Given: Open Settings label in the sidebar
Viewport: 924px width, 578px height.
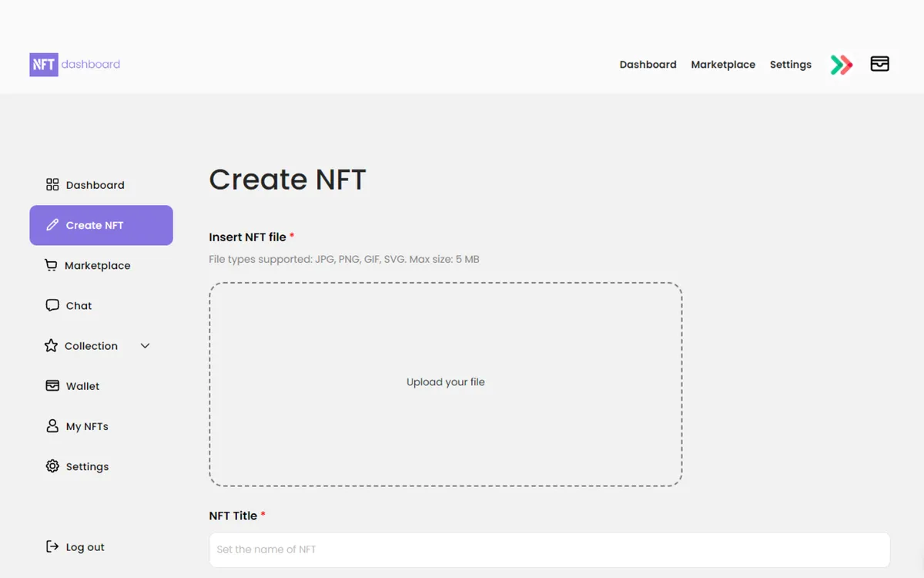Looking at the screenshot, I should (87, 466).
